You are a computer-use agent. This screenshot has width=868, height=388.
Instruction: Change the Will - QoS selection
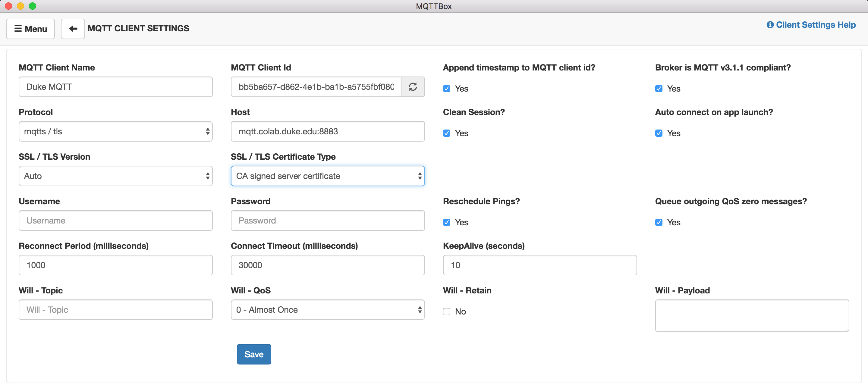pyautogui.click(x=327, y=309)
